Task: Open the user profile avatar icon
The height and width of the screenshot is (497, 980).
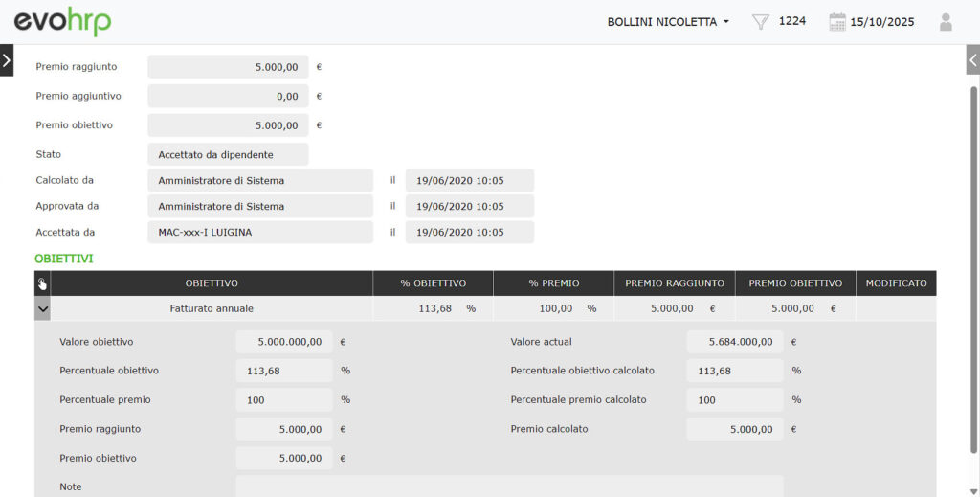Action: pyautogui.click(x=946, y=22)
